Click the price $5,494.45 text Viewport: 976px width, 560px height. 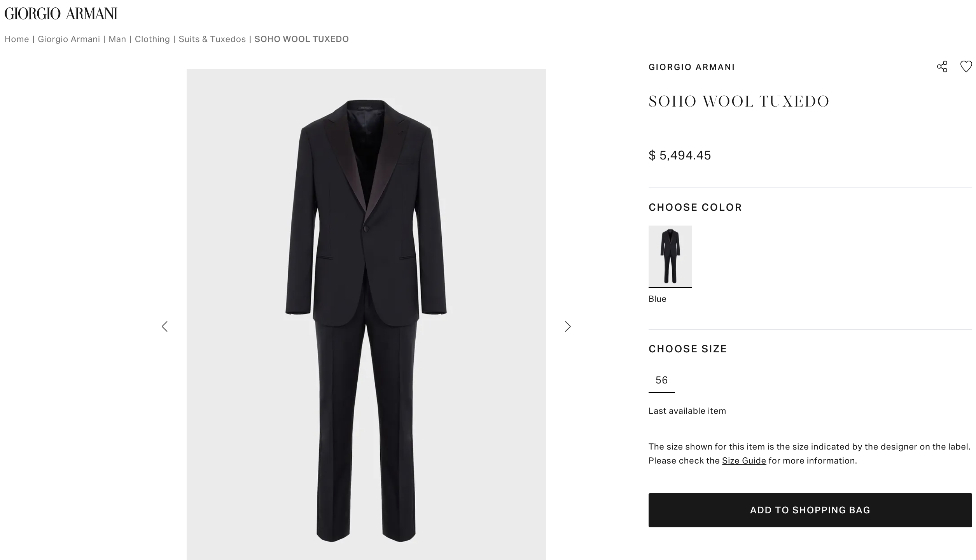coord(679,155)
